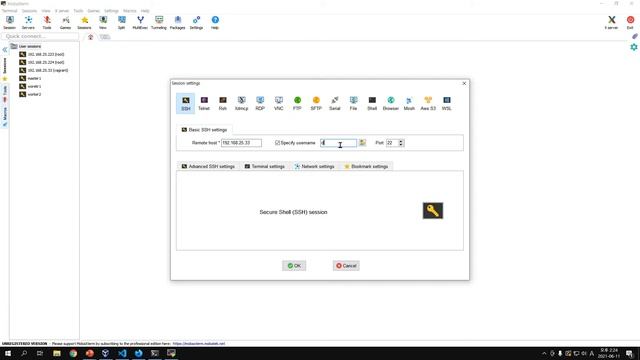
Task: Confirm with the OK button
Action: pyautogui.click(x=294, y=266)
